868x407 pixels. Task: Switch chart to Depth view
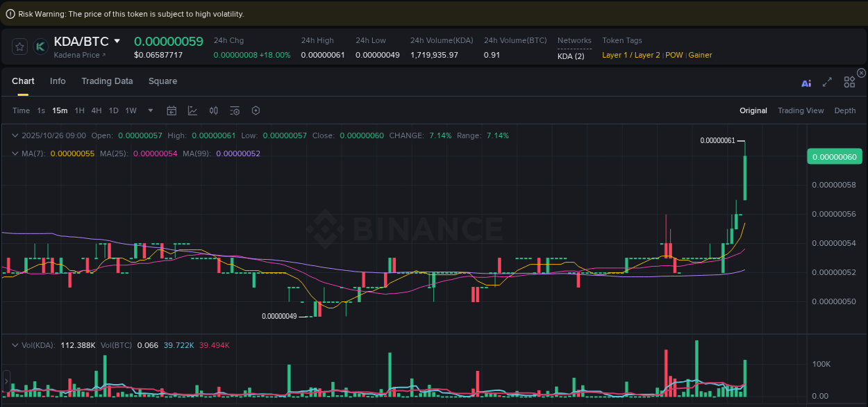pos(844,110)
